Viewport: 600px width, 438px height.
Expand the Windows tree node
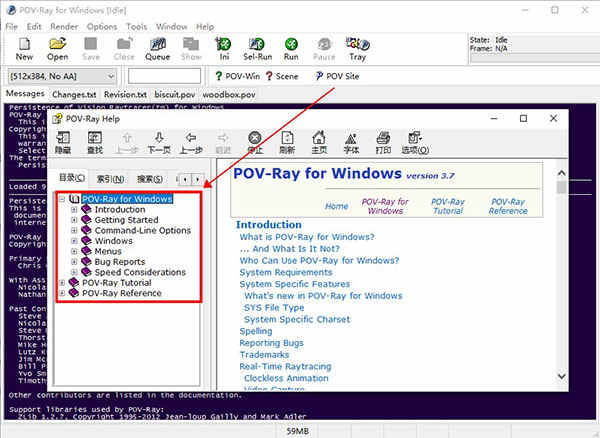(74, 241)
